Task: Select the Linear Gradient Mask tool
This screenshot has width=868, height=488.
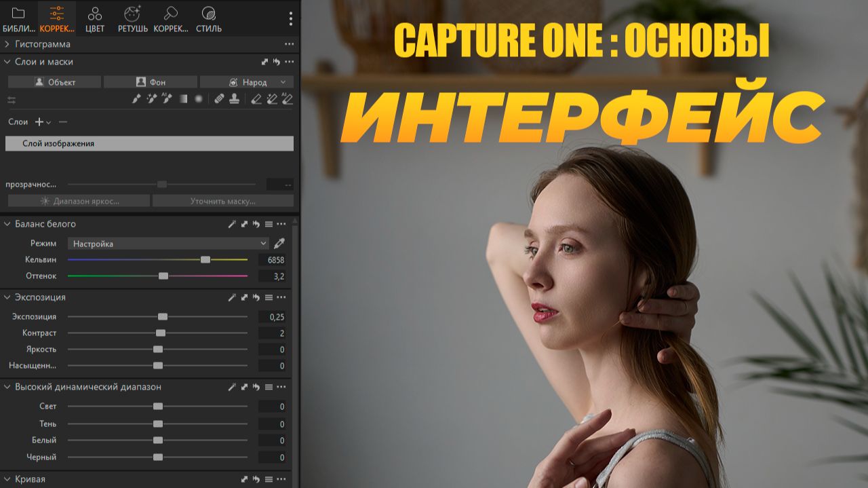Action: point(183,99)
